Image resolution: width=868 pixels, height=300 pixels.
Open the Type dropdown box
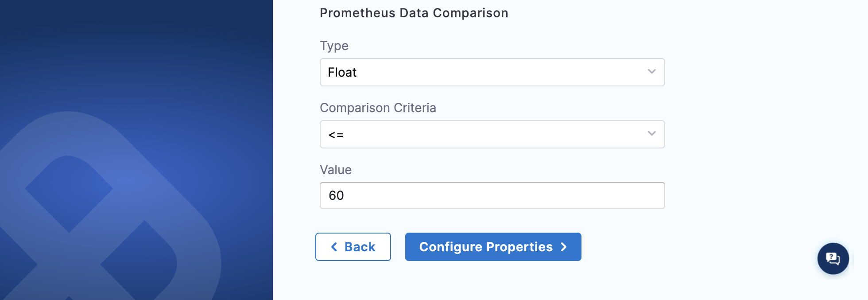tap(492, 72)
